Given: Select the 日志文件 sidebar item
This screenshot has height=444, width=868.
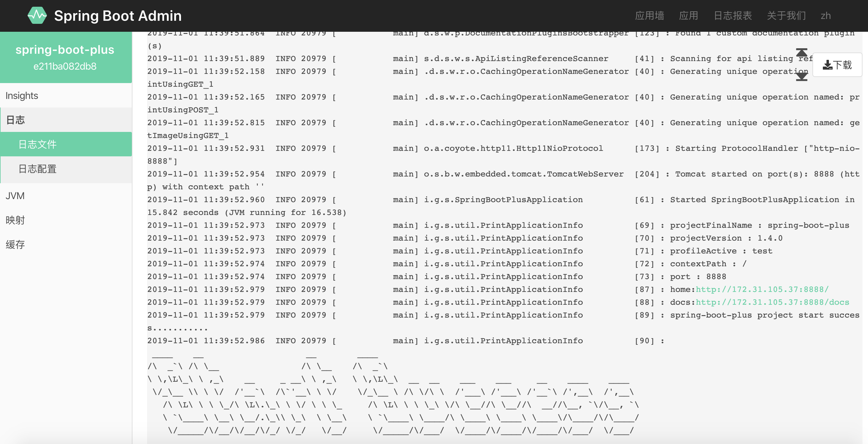Looking at the screenshot, I should (x=64, y=144).
